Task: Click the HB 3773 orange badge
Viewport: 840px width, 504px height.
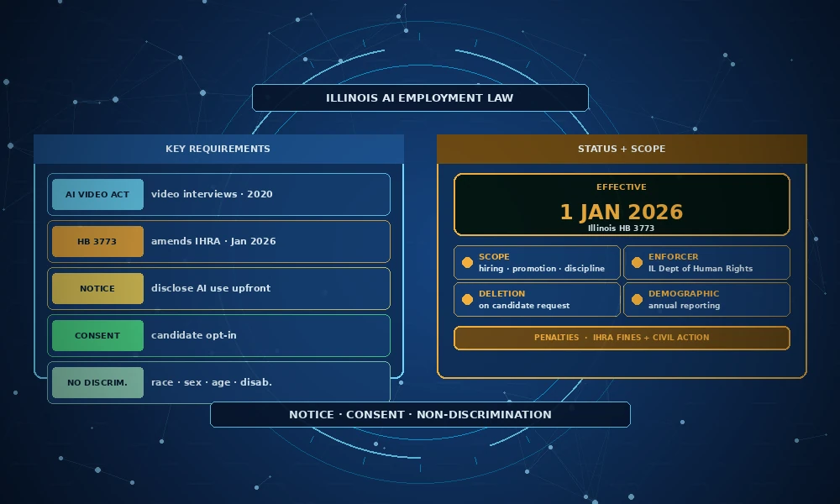Action: tap(97, 242)
